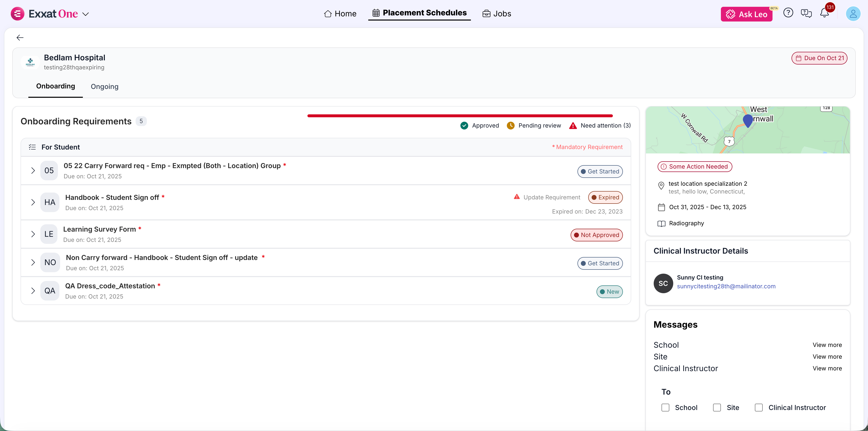Click the Some Action Needed badge

pyautogui.click(x=695, y=166)
